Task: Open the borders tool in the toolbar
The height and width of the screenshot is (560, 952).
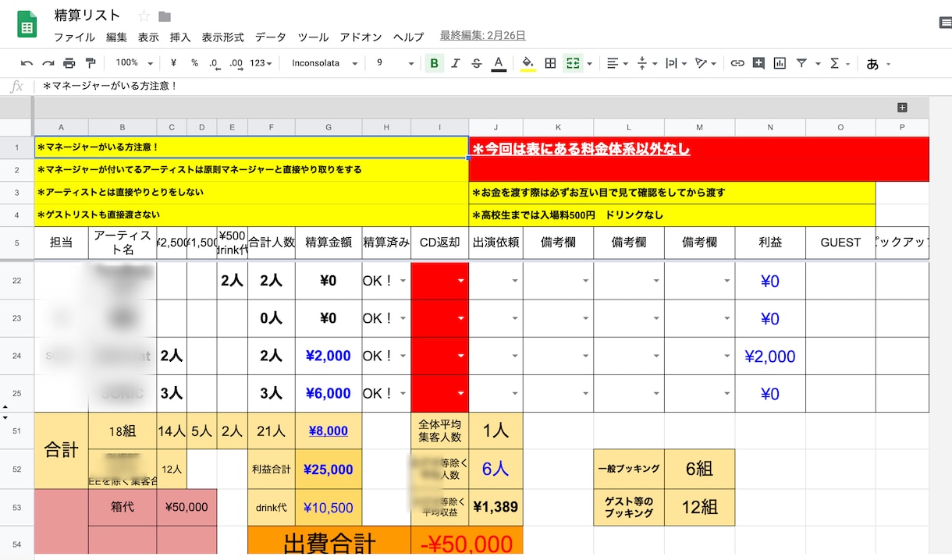Action: (550, 63)
